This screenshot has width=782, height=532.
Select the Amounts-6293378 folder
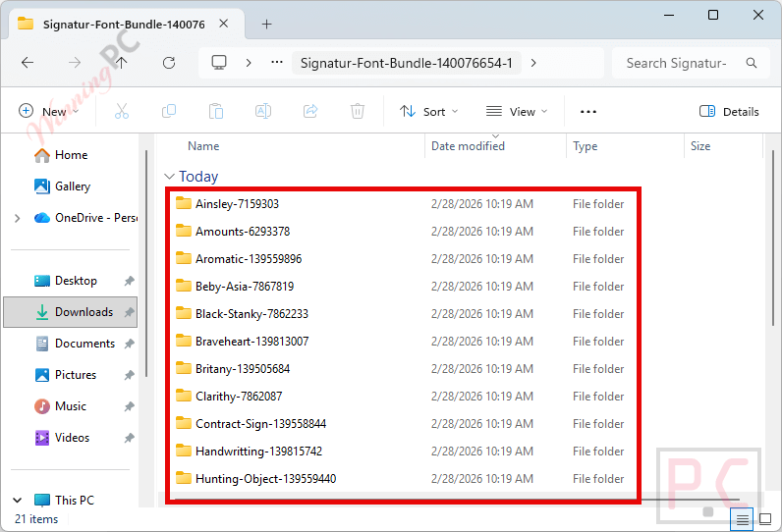coord(243,231)
